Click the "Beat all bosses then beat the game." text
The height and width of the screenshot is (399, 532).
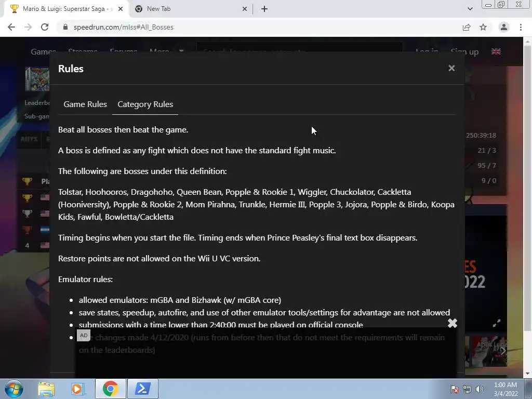pos(123,129)
